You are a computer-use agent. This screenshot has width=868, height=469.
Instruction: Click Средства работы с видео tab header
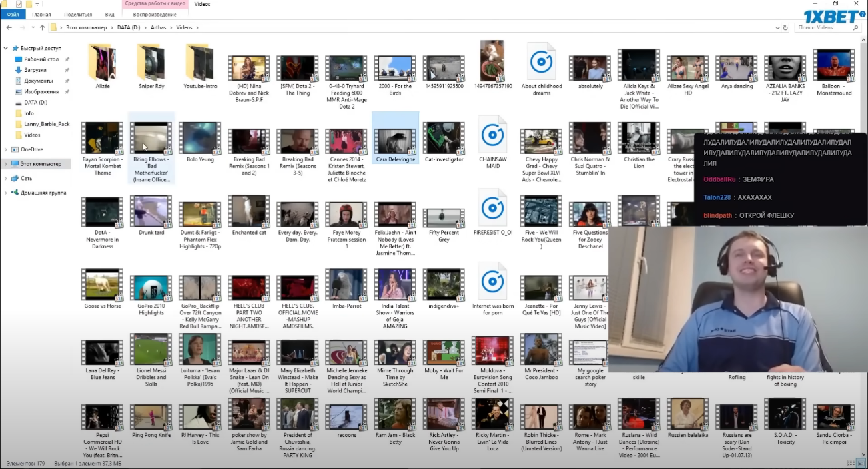(x=155, y=4)
